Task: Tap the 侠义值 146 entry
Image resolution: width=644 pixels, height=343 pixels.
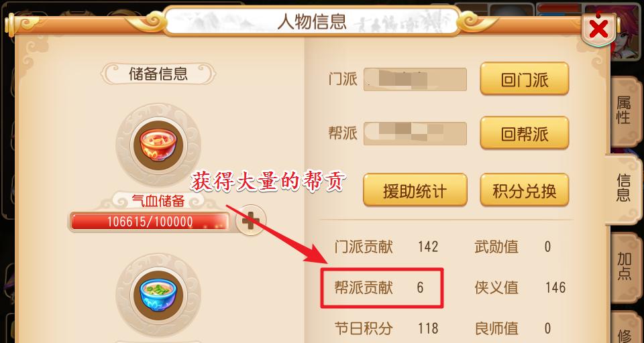Action: point(520,287)
